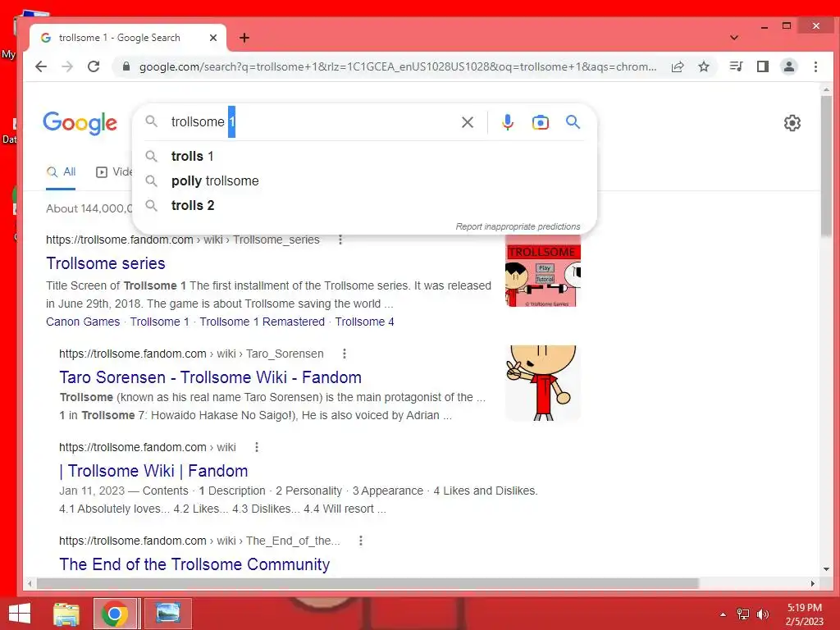Screen dimensions: 840x630
Task: Open three-dot options for Trollsome_series result
Action: [x=340, y=240]
